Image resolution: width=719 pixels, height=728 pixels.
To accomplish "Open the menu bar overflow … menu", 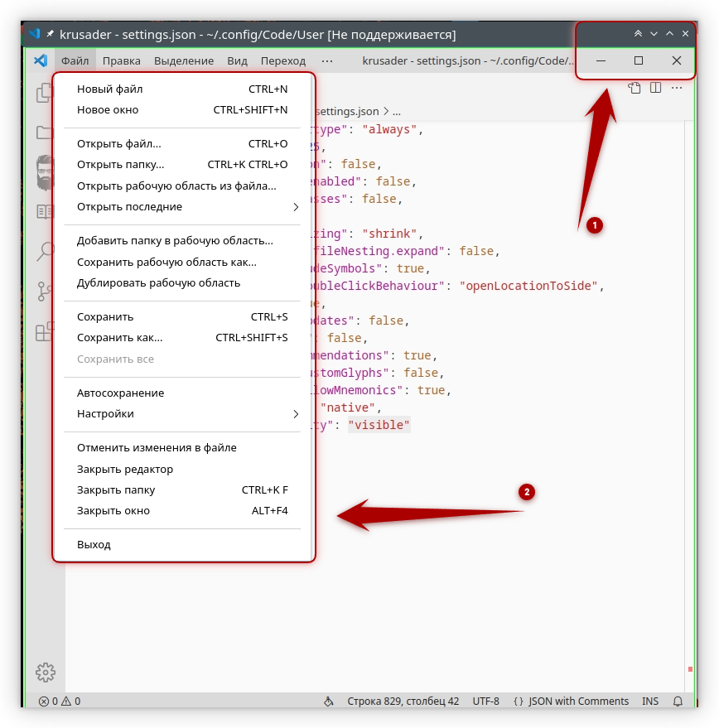I will pyautogui.click(x=327, y=60).
